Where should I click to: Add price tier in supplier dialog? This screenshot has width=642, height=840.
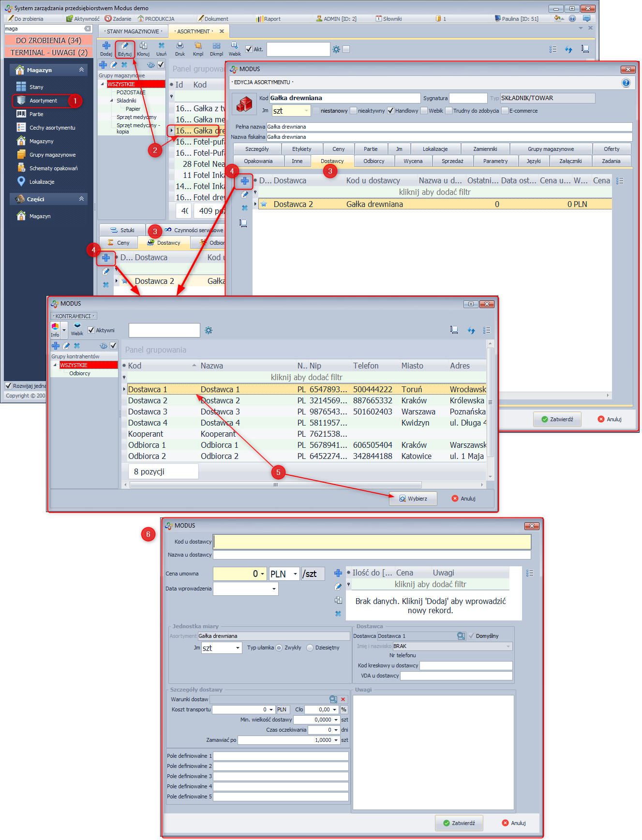click(x=338, y=573)
